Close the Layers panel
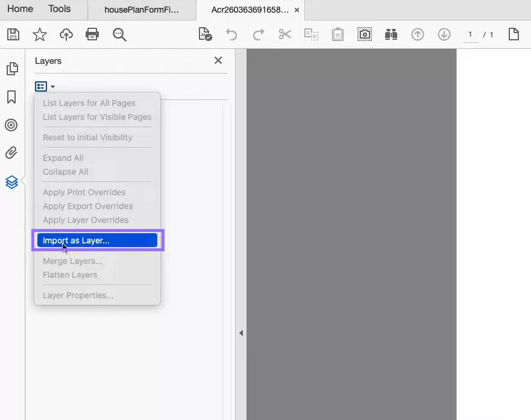This screenshot has height=420, width=531. [218, 60]
